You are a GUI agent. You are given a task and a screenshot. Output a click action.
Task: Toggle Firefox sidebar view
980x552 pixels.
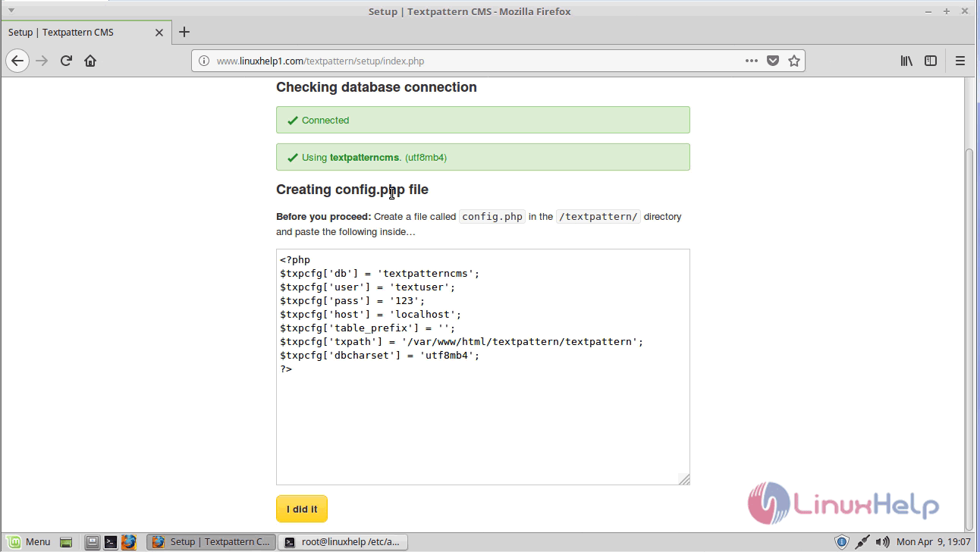coord(931,61)
